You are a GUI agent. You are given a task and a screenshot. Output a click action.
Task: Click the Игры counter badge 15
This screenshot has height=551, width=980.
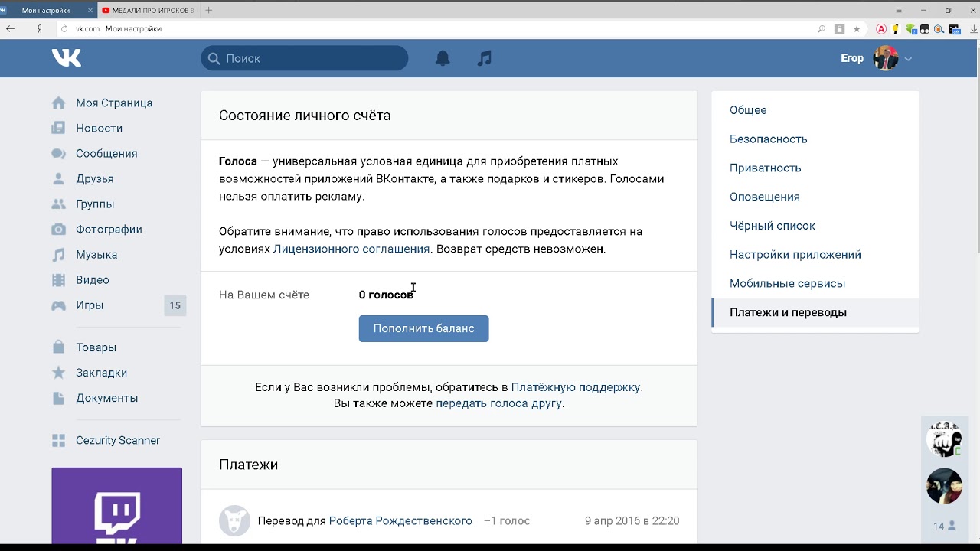175,305
